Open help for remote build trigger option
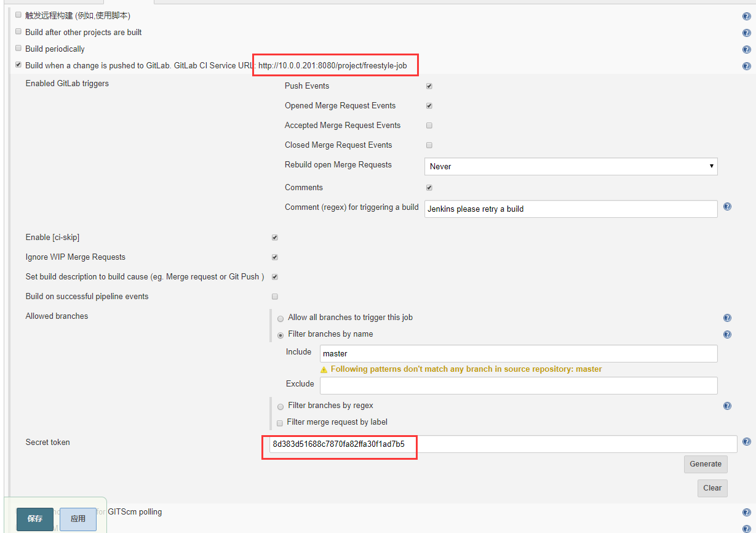Viewport: 756px width, 533px height. 747,17
